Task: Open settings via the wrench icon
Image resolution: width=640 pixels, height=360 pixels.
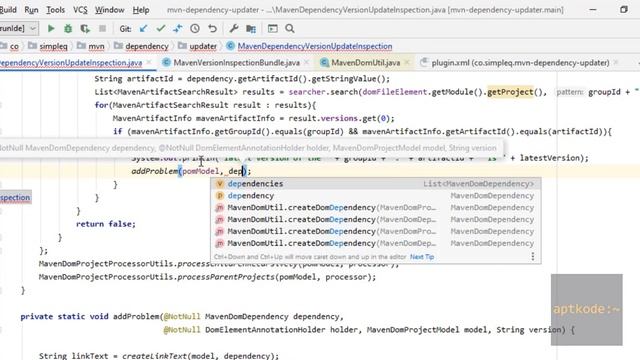Action: 233,29
